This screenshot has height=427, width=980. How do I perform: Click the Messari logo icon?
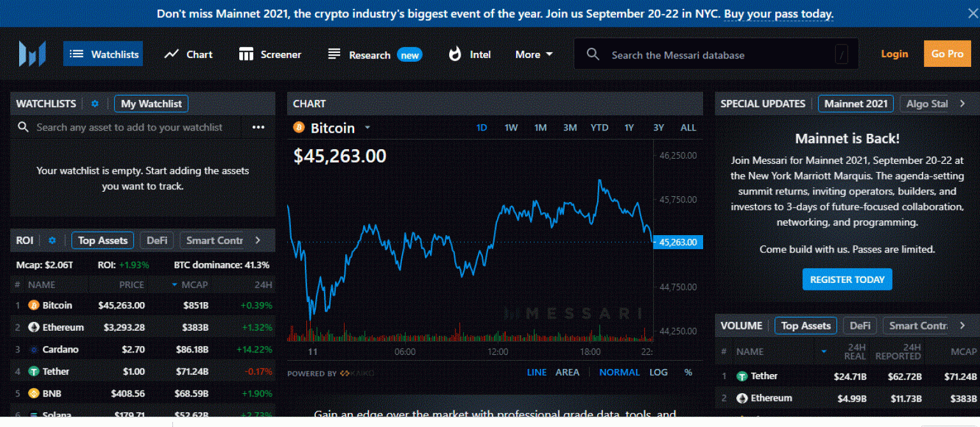coord(32,54)
